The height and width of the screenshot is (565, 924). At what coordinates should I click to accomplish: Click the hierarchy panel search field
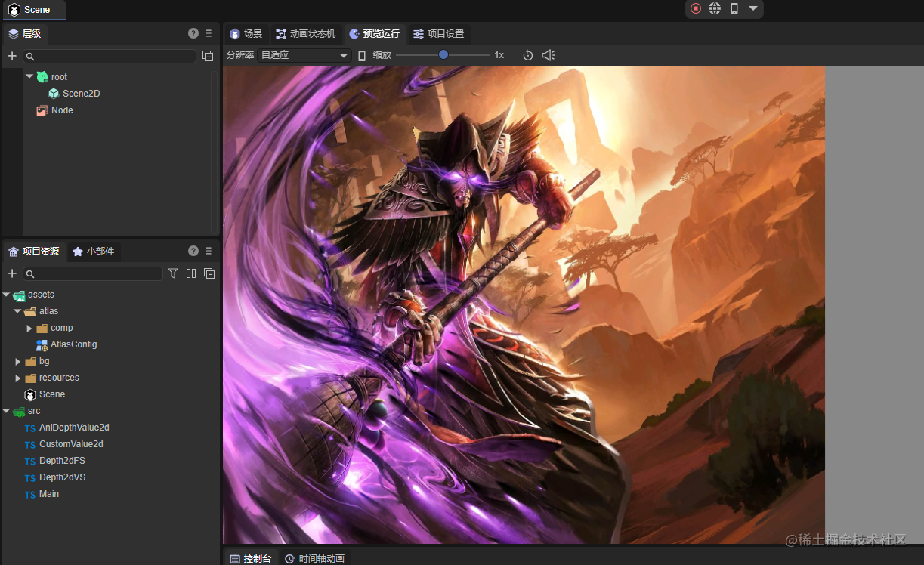(x=110, y=56)
